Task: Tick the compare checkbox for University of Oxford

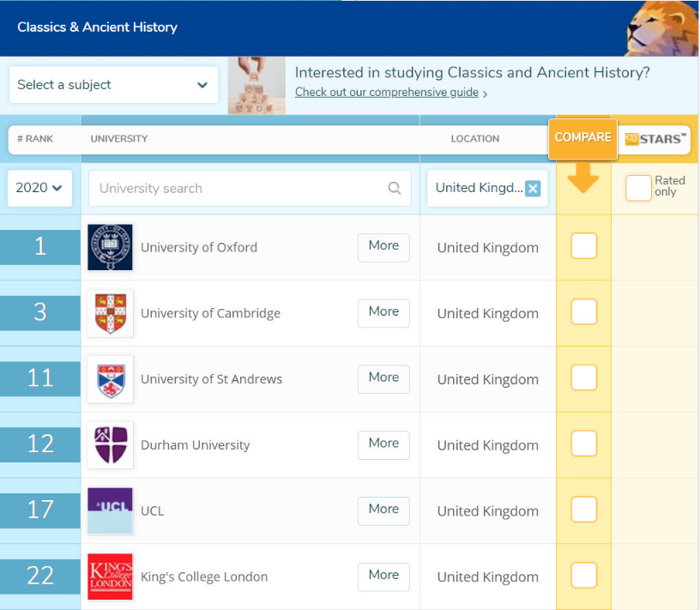Action: coord(584,246)
